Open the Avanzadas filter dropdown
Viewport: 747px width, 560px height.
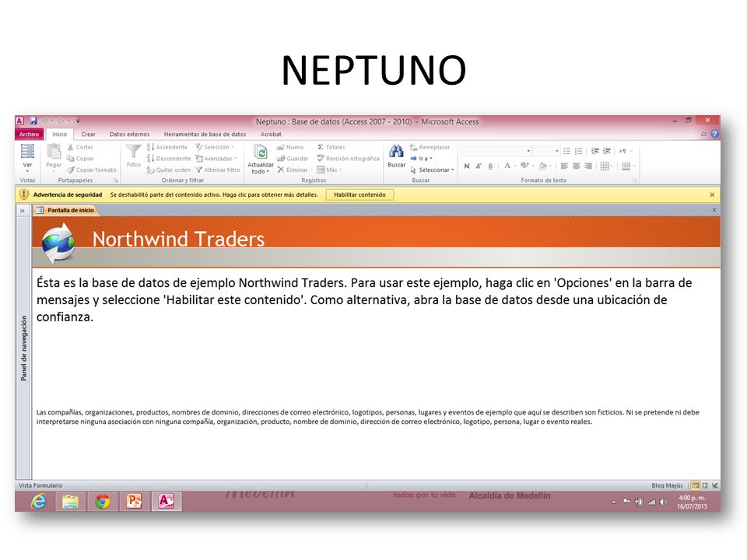[x=216, y=159]
